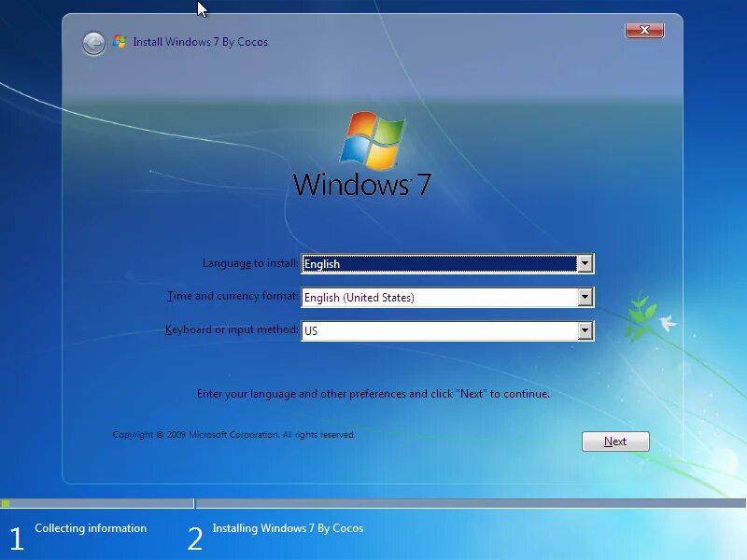Image resolution: width=747 pixels, height=560 pixels.
Task: Click the English (United States) field
Action: pyautogui.click(x=447, y=297)
